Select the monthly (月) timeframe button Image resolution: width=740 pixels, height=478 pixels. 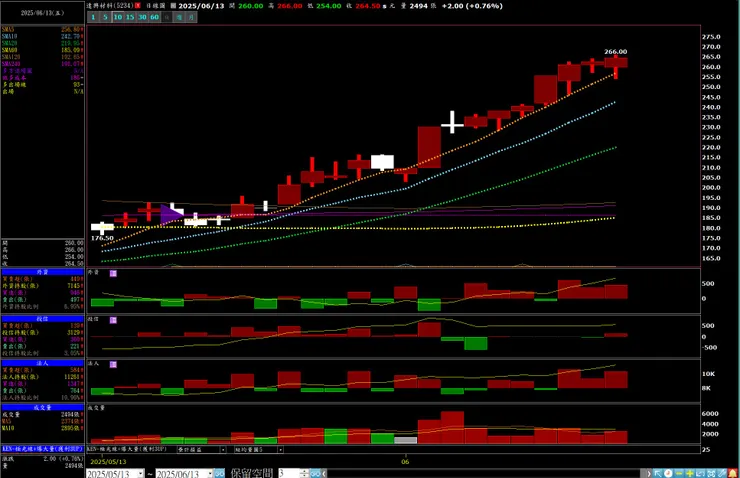pos(191,17)
